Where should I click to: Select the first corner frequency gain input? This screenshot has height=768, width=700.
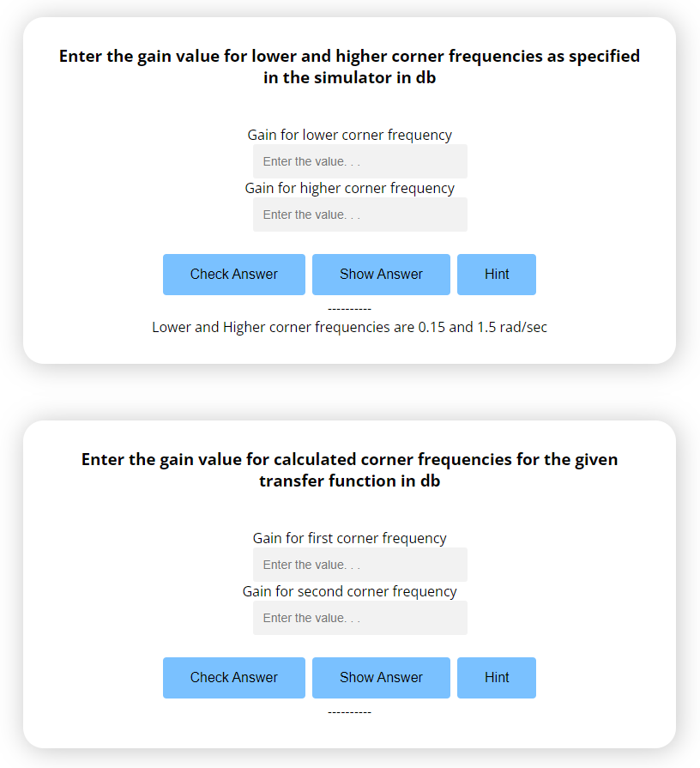click(359, 565)
